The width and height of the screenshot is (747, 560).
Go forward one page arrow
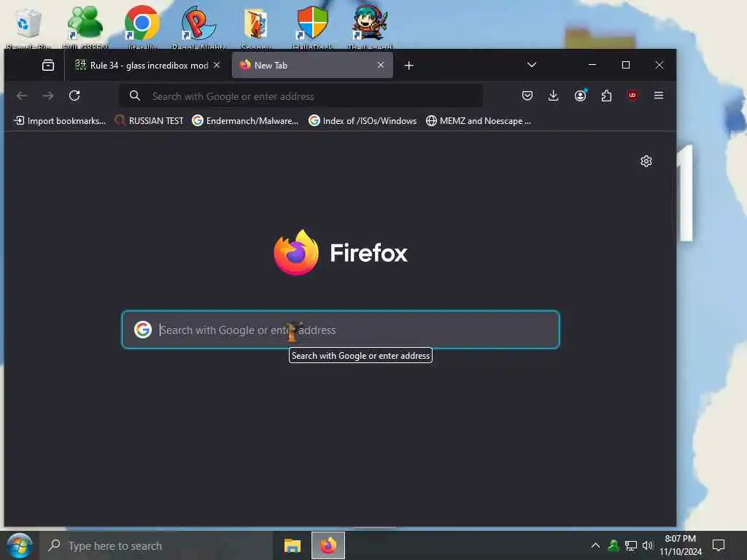click(x=48, y=96)
